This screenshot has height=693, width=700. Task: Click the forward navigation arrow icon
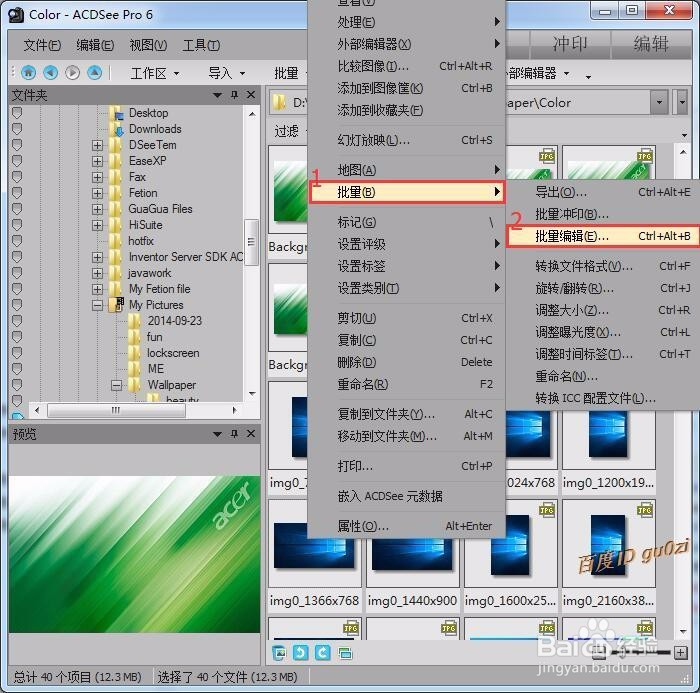pyautogui.click(x=72, y=72)
